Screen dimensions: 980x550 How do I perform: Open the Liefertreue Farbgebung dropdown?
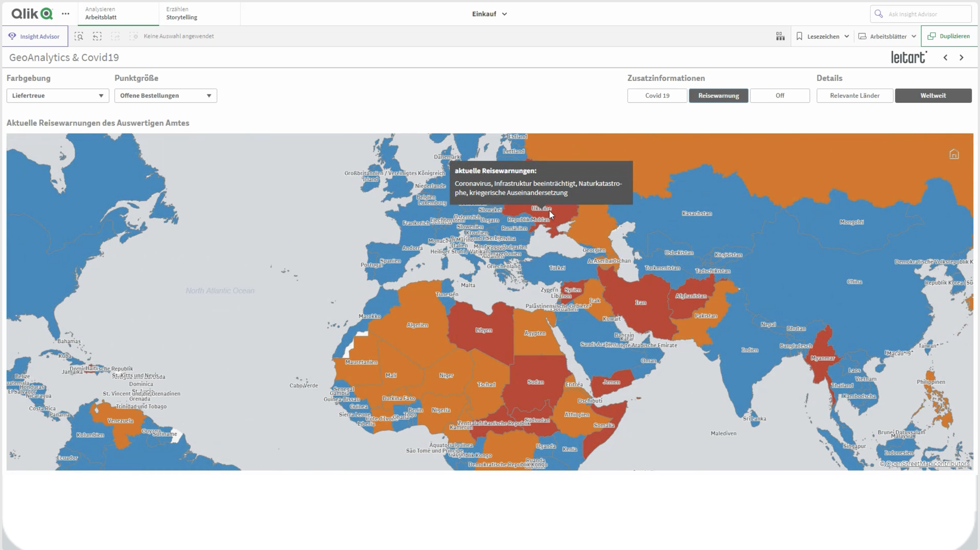(x=58, y=96)
